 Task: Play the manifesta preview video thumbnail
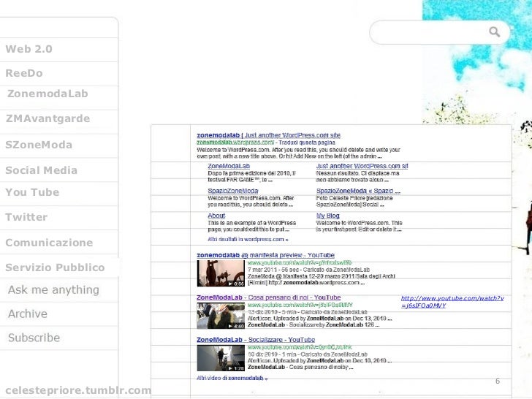click(221, 273)
